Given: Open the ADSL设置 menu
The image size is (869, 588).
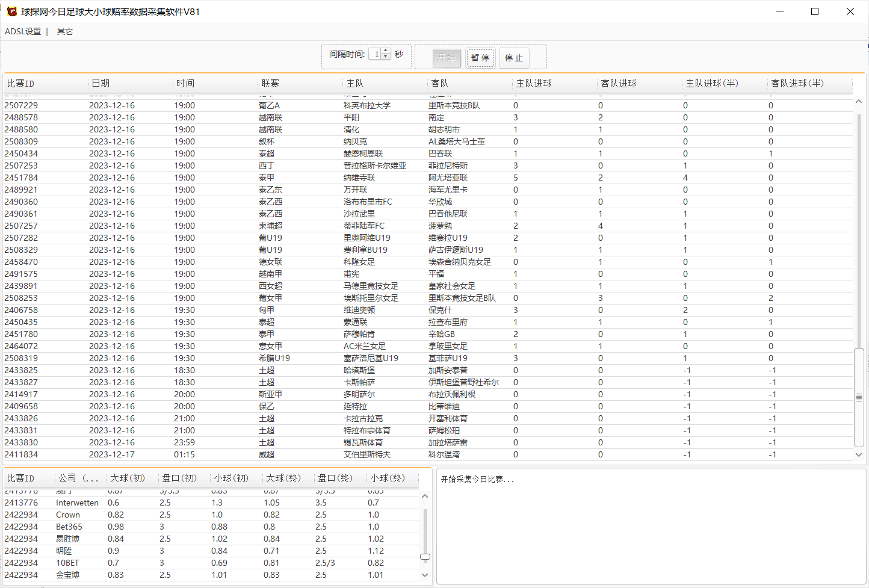Looking at the screenshot, I should coord(23,32).
